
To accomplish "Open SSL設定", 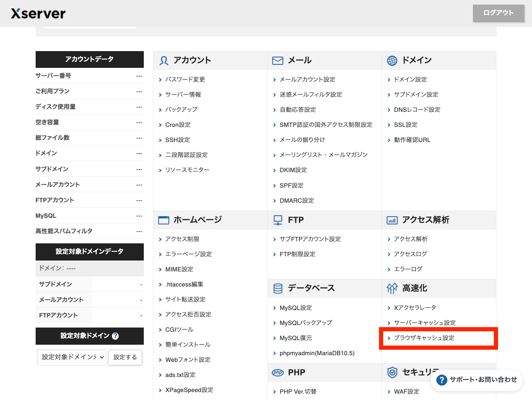I will coord(405,125).
